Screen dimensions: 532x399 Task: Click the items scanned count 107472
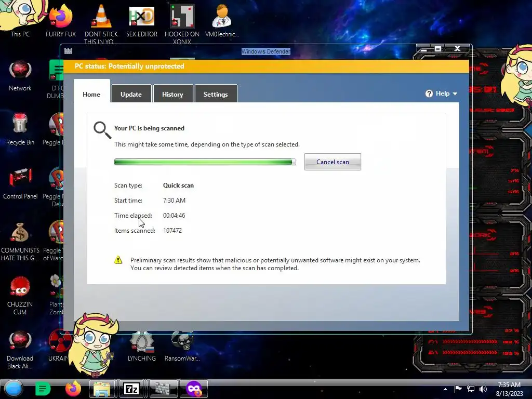pyautogui.click(x=172, y=230)
